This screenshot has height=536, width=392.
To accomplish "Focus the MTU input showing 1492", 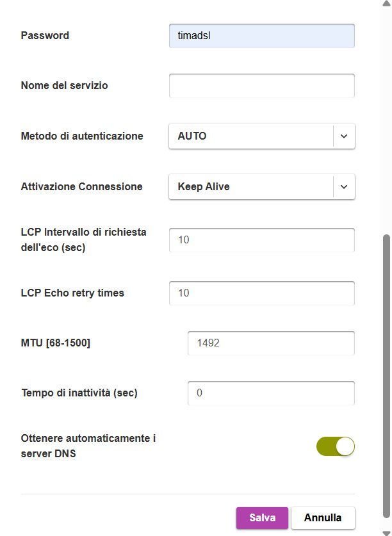I will click(x=270, y=343).
